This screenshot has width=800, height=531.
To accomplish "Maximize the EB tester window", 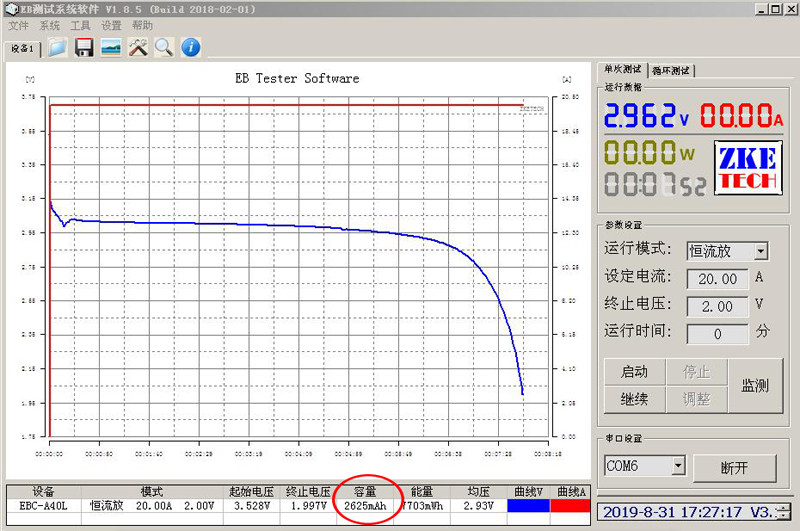I will coord(775,9).
